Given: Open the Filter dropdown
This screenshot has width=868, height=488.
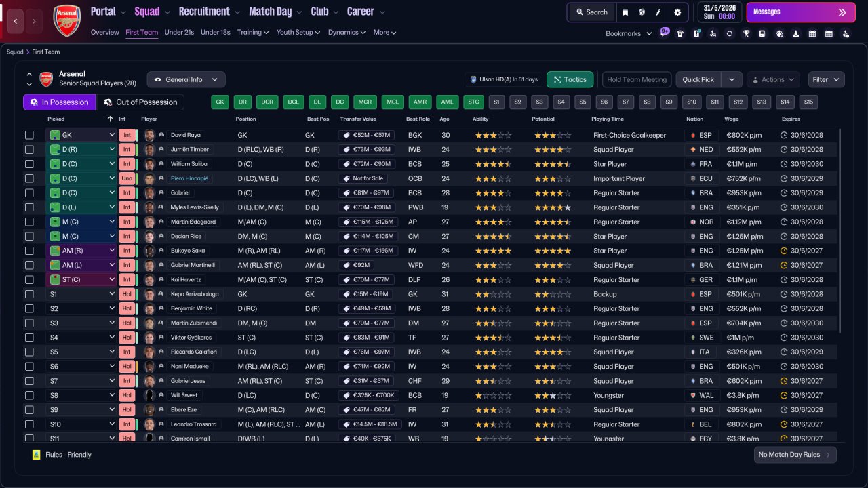Looking at the screenshot, I should tap(826, 79).
